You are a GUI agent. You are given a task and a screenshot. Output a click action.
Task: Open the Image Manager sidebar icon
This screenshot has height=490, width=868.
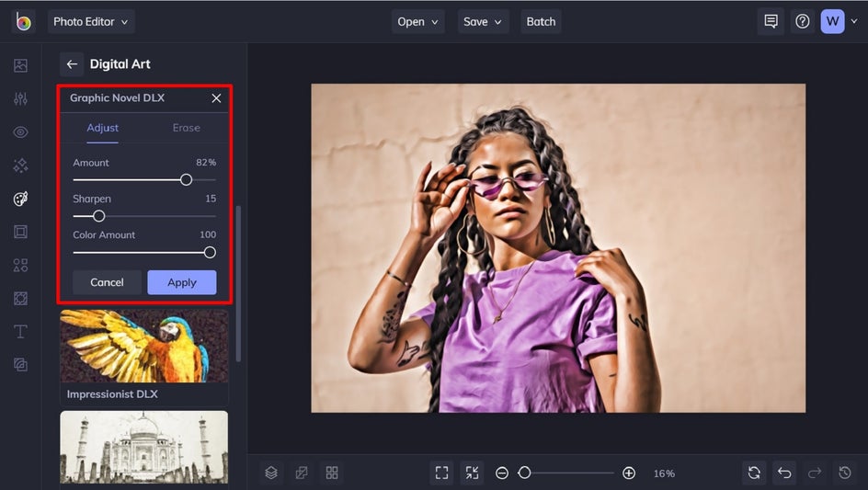(20, 65)
